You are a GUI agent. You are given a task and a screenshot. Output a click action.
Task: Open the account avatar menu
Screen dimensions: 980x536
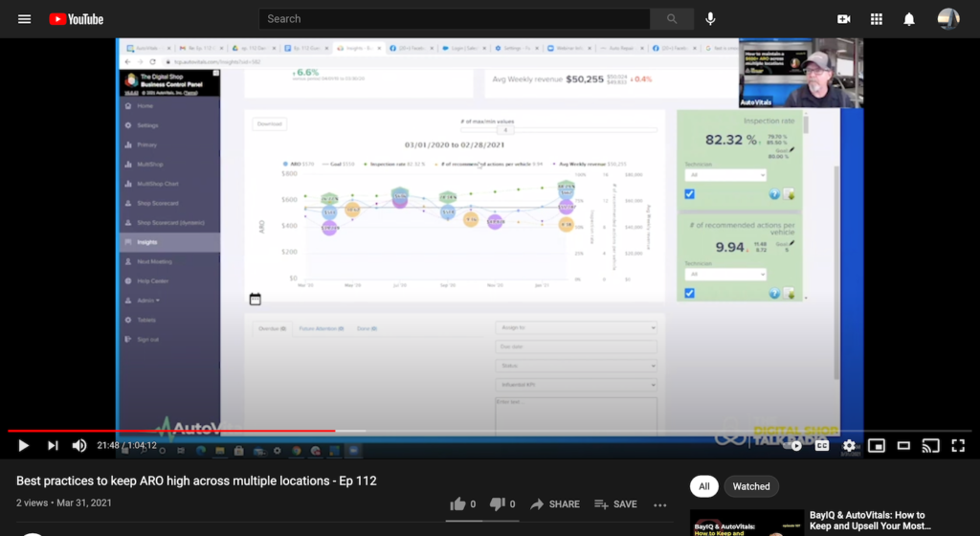[x=948, y=19]
